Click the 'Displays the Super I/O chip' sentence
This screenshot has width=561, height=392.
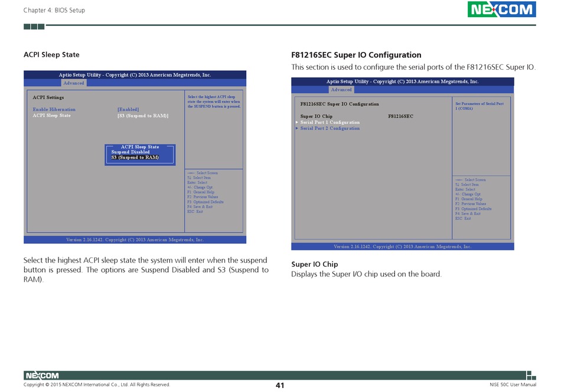click(366, 275)
